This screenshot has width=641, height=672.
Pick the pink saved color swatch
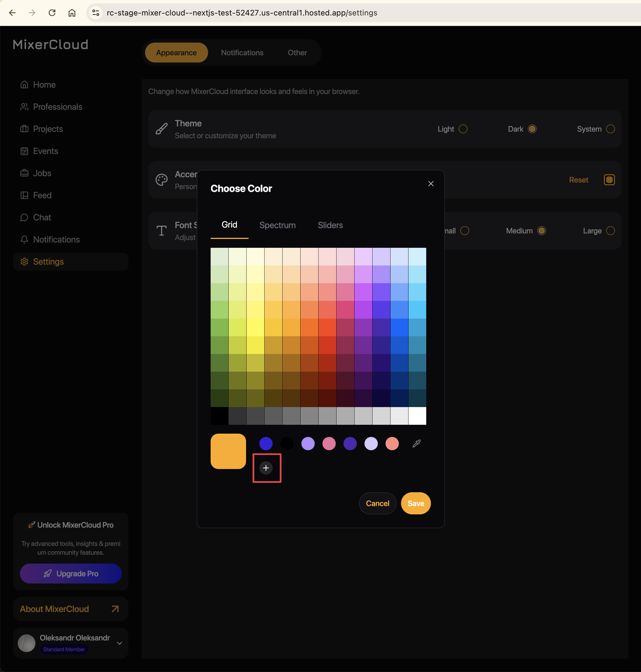[329, 444]
